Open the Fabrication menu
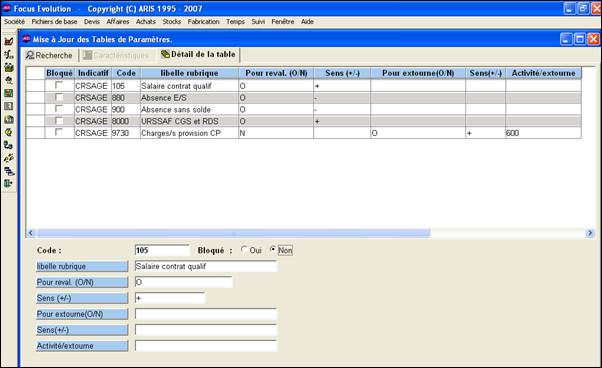602x368 pixels. [x=203, y=22]
